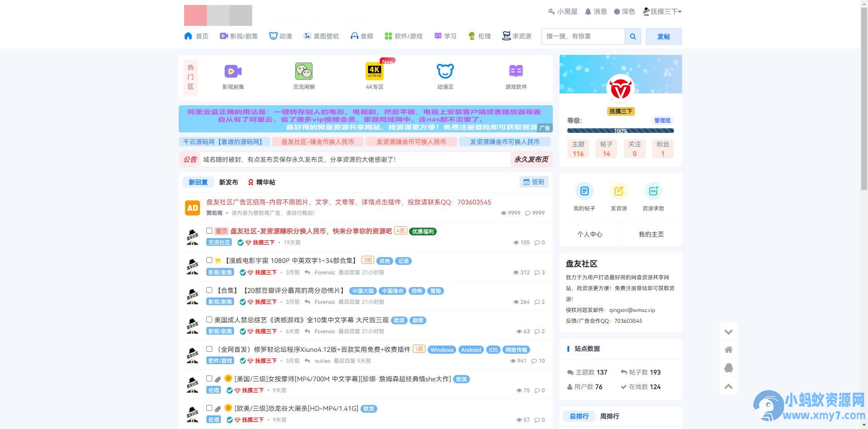This screenshot has height=429, width=868.
Task: Open 求资源 nav menu
Action: point(517,36)
